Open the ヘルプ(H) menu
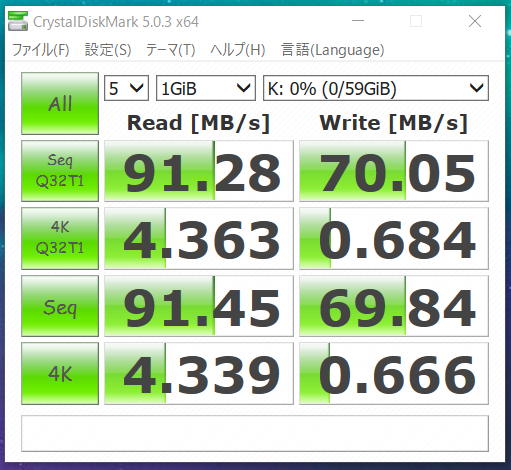 point(238,50)
